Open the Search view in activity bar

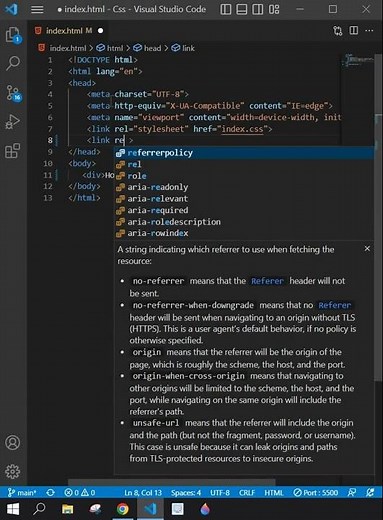click(x=13, y=63)
